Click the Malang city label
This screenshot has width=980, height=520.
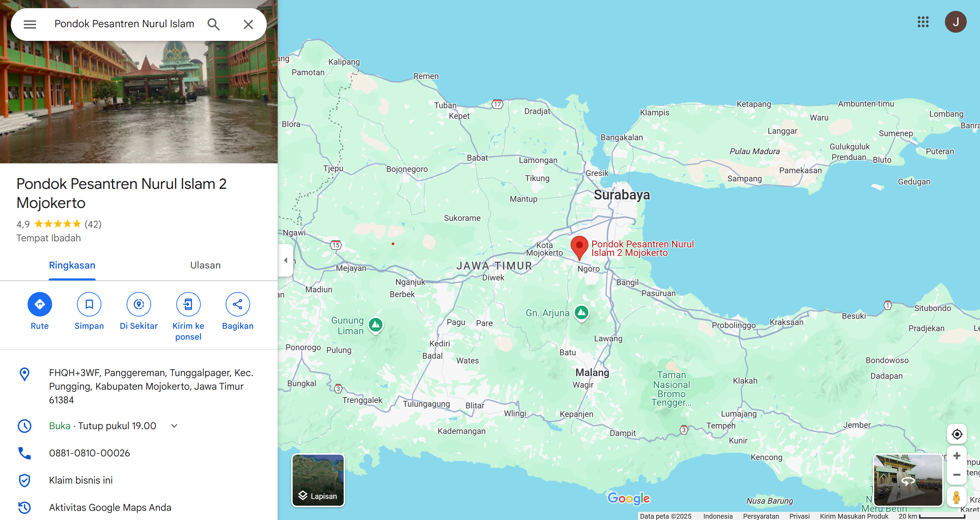click(x=592, y=372)
